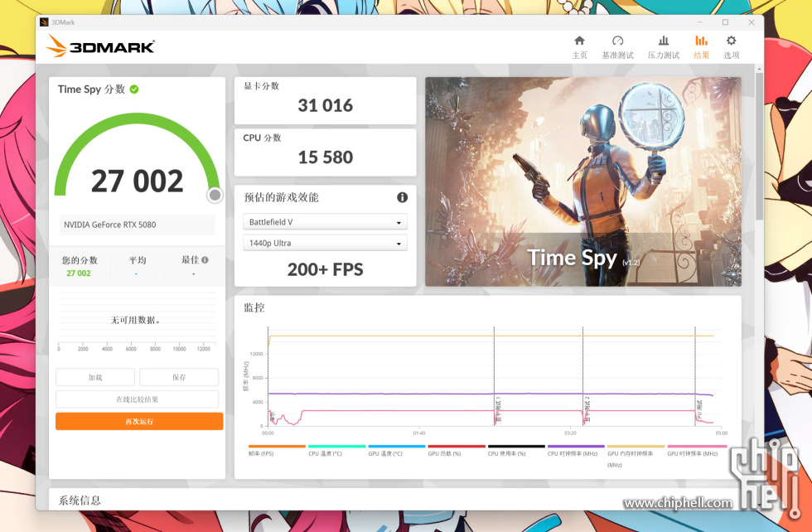Toggle the GPU 温度 chart legend
This screenshot has height=532, width=812.
397,451
